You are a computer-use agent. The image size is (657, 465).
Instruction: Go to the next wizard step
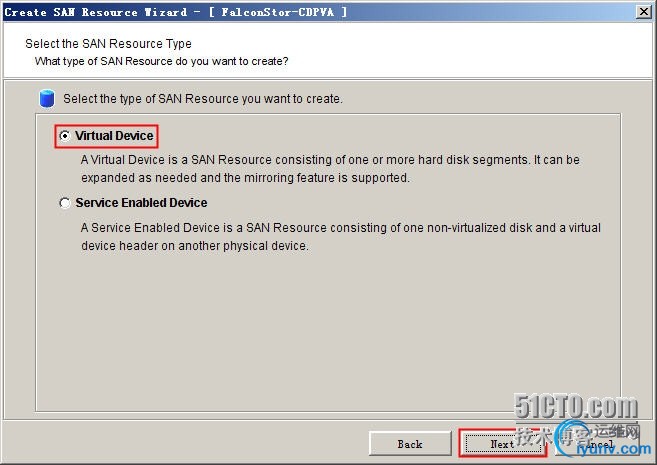click(x=503, y=444)
